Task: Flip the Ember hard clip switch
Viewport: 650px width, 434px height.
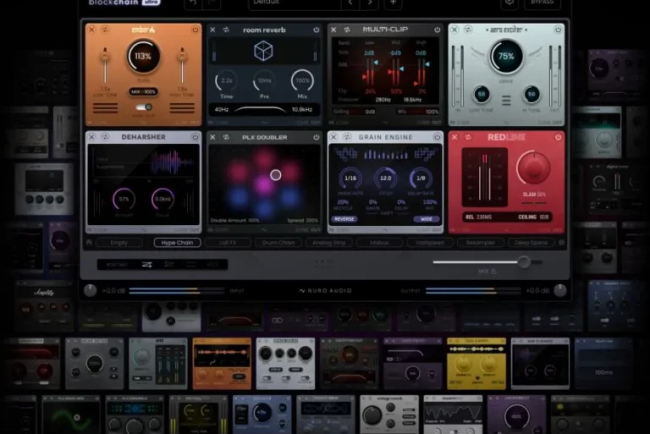Action: pyautogui.click(x=143, y=107)
